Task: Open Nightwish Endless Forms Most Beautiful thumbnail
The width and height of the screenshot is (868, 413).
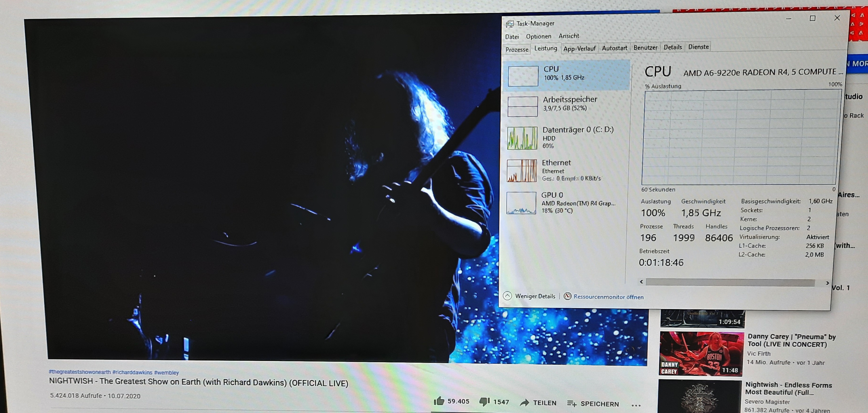Action: pos(700,397)
